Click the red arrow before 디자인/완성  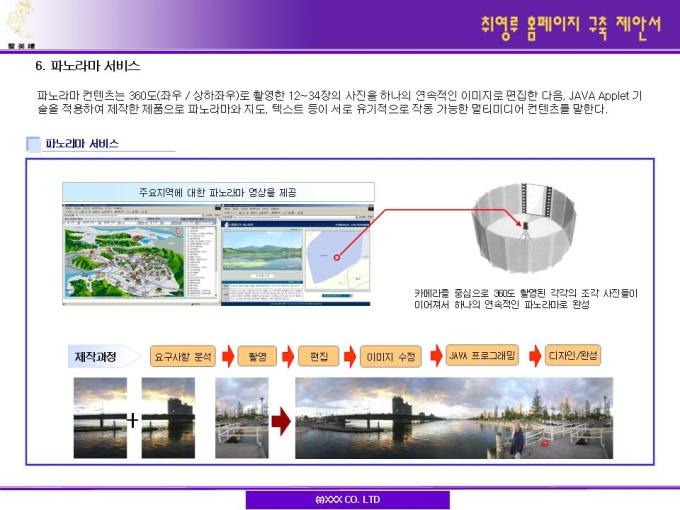(x=535, y=356)
